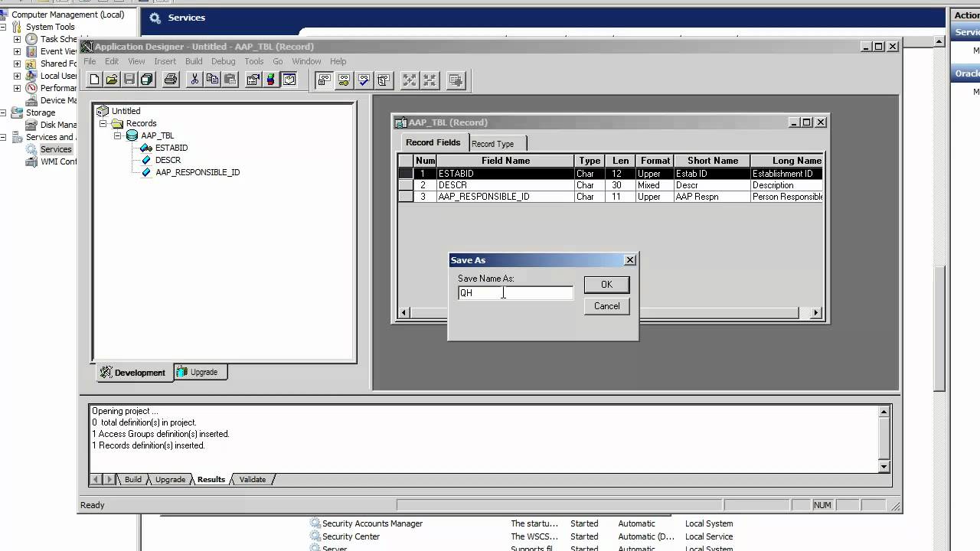Click the Task Scheduler clock icon
The height and width of the screenshot is (551, 980).
[31, 39]
